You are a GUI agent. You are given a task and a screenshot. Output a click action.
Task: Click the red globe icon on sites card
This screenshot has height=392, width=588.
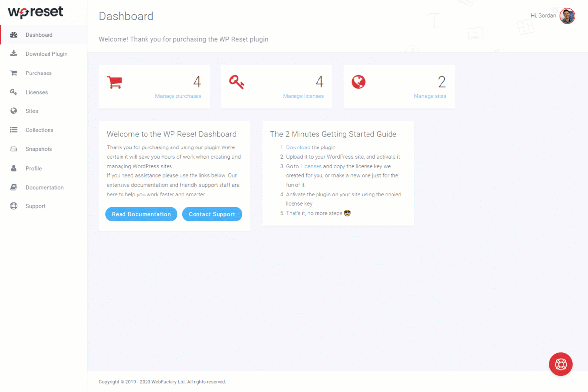pos(359,82)
